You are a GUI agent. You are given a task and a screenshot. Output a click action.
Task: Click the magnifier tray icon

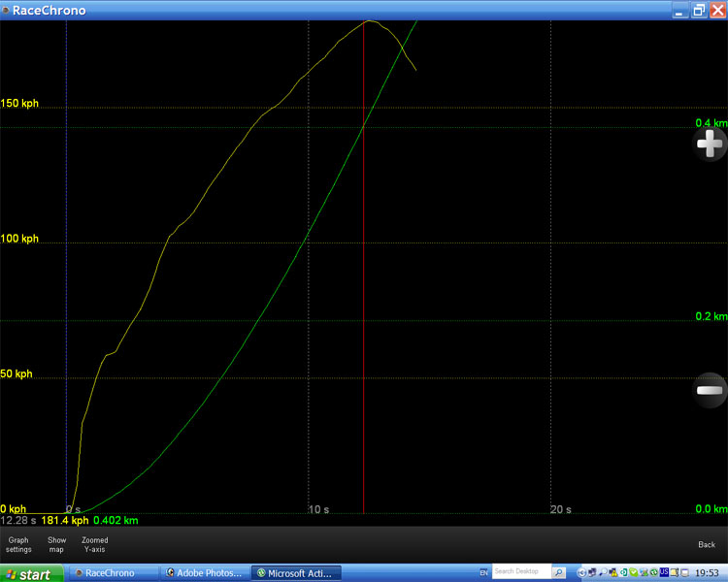(x=603, y=572)
